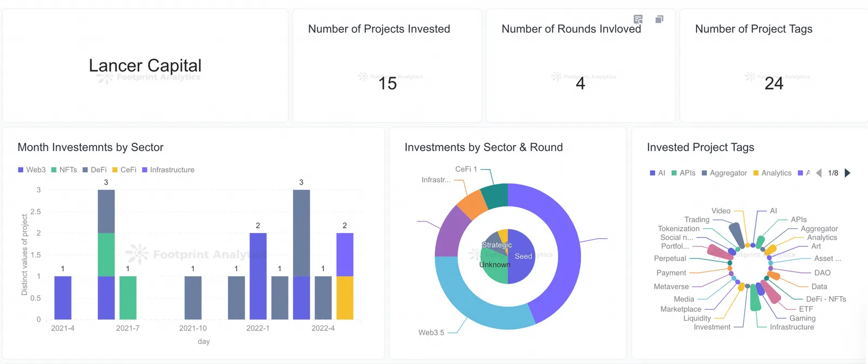
Task: Click the Metaverse label in tags chart
Action: (x=671, y=287)
